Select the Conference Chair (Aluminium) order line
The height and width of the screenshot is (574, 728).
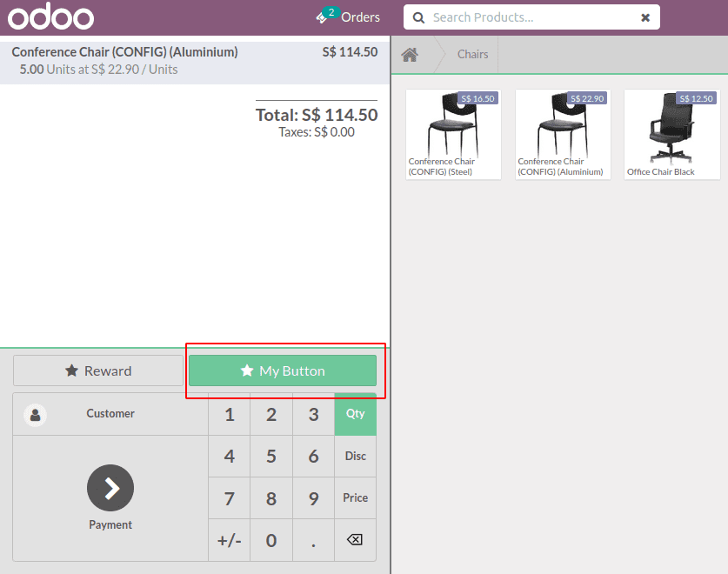click(195, 63)
